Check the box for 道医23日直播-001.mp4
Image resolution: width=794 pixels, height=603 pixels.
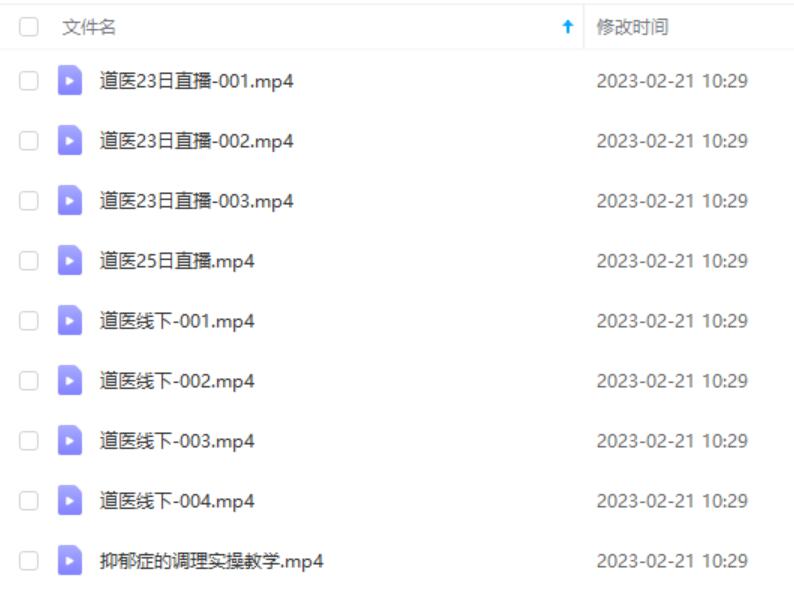pos(28,81)
